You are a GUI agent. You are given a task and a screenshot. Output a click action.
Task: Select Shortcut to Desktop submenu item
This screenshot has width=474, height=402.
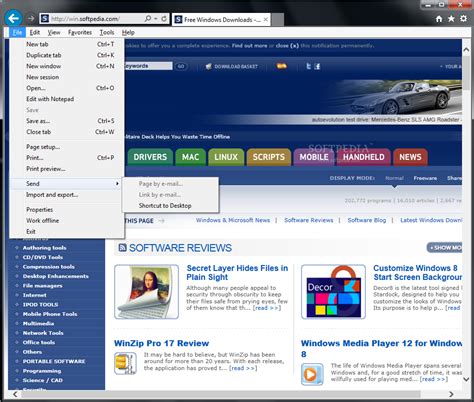point(170,206)
